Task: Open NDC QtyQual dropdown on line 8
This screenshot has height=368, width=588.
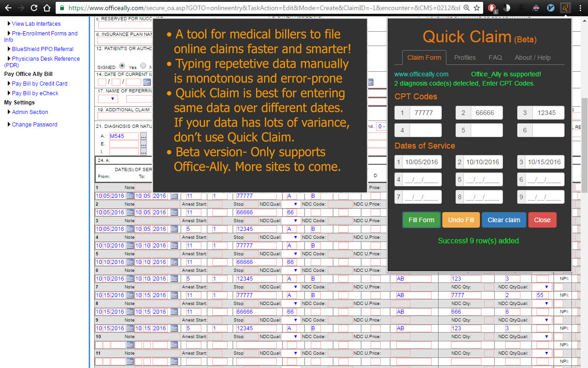Action: [541, 304]
